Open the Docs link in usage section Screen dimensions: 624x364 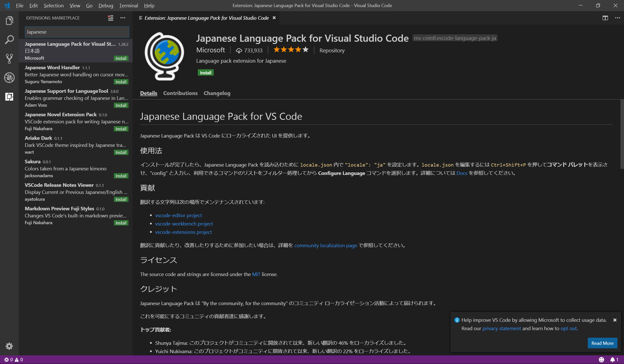[x=462, y=173]
